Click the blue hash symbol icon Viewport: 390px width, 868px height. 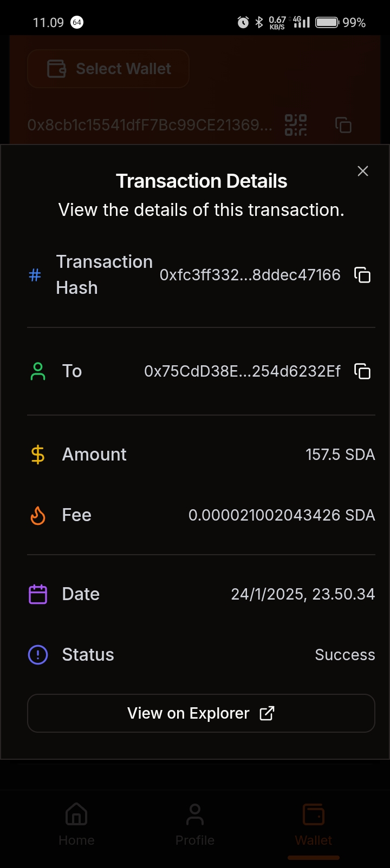coord(35,275)
